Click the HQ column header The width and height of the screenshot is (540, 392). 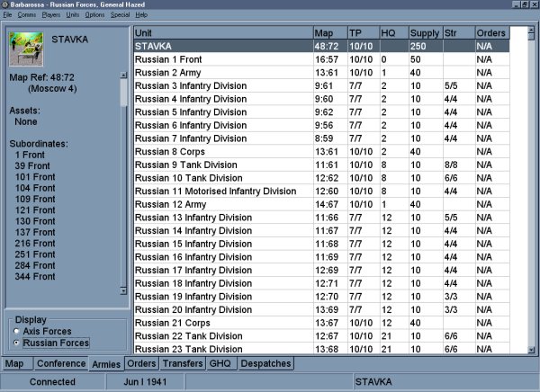tap(394, 33)
